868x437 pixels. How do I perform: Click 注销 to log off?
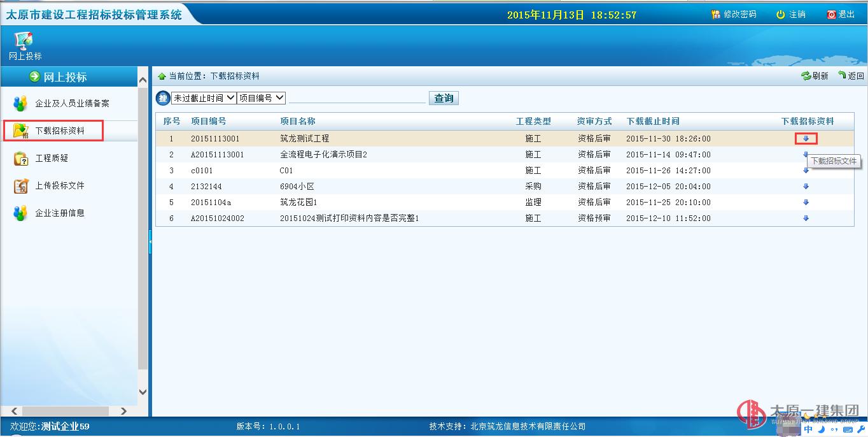[x=791, y=14]
